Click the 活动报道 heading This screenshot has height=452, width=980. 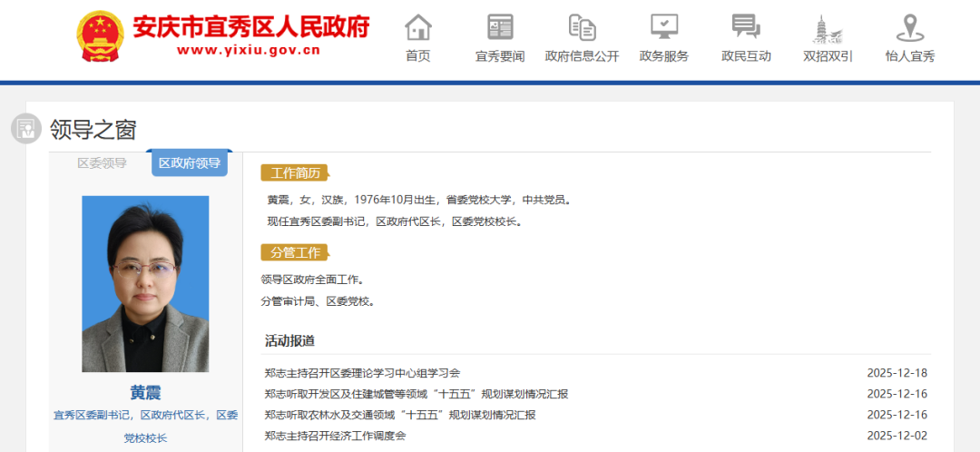click(290, 341)
